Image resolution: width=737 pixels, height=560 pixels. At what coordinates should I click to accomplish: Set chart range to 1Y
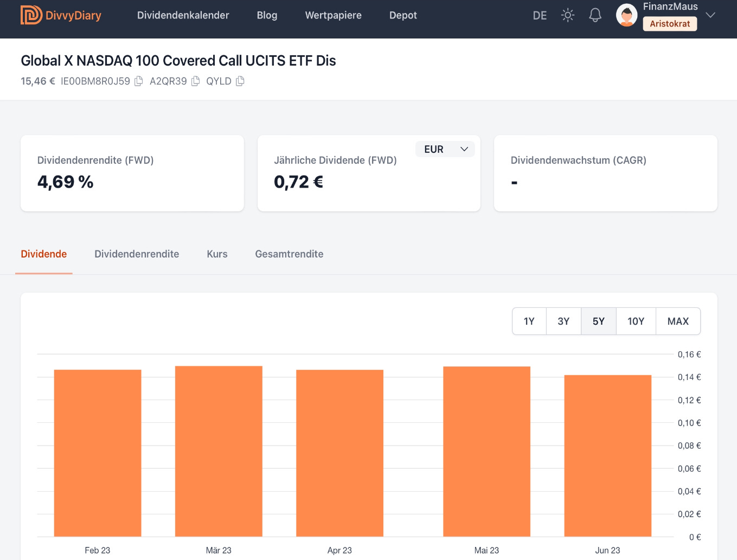coord(529,321)
